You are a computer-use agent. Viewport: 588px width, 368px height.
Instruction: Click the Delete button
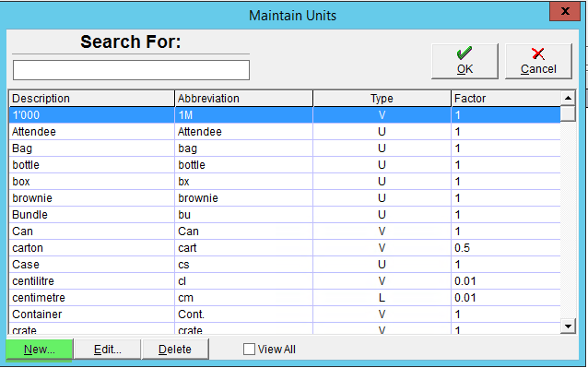[x=175, y=350]
